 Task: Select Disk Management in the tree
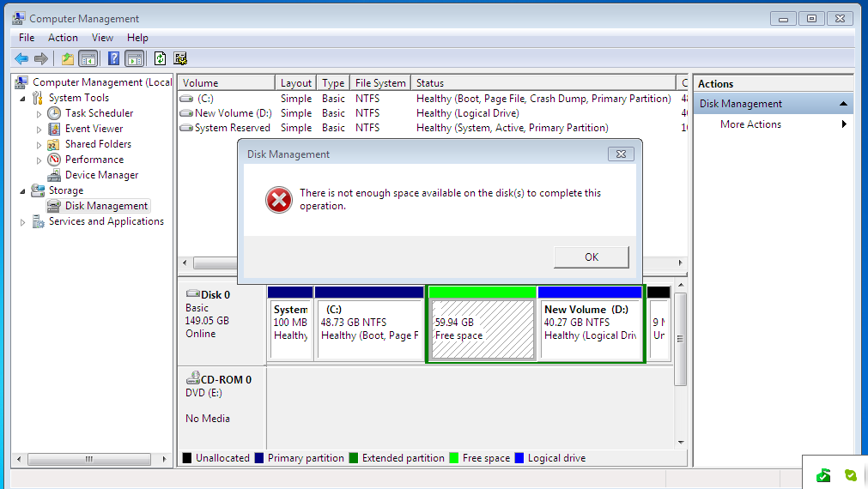[x=106, y=207]
